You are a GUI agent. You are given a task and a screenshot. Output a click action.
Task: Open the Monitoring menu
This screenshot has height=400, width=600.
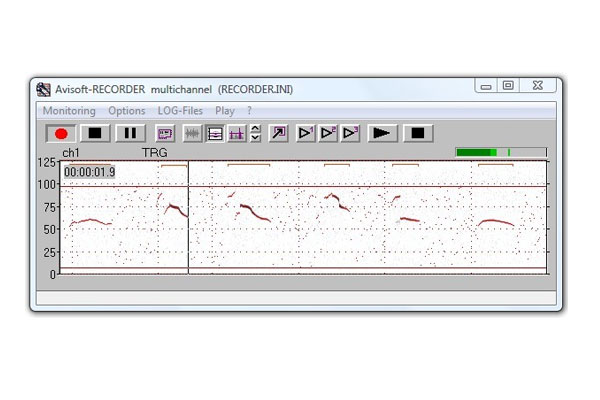(69, 111)
